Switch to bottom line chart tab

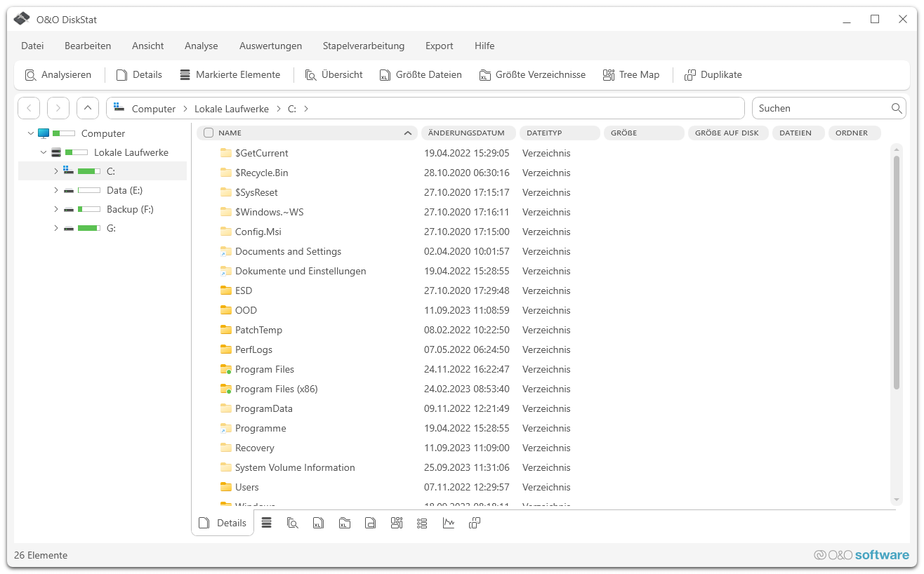coord(449,523)
